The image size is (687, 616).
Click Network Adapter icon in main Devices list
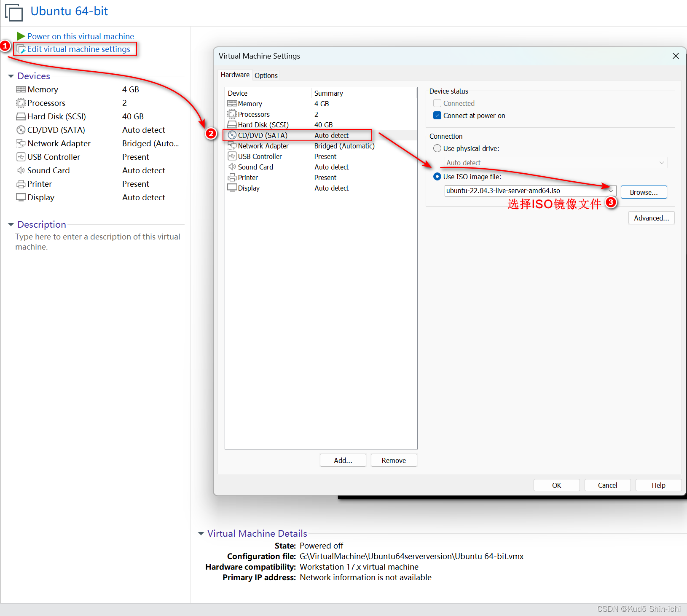[x=21, y=143]
